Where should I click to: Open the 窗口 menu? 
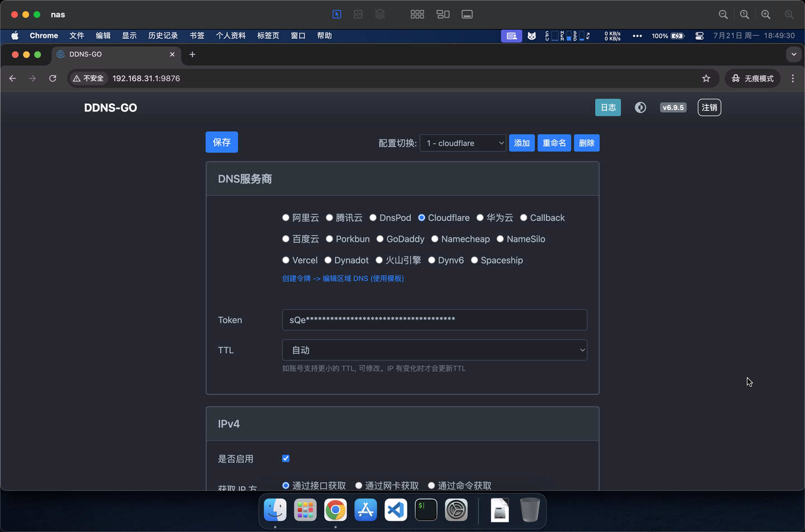coord(298,36)
